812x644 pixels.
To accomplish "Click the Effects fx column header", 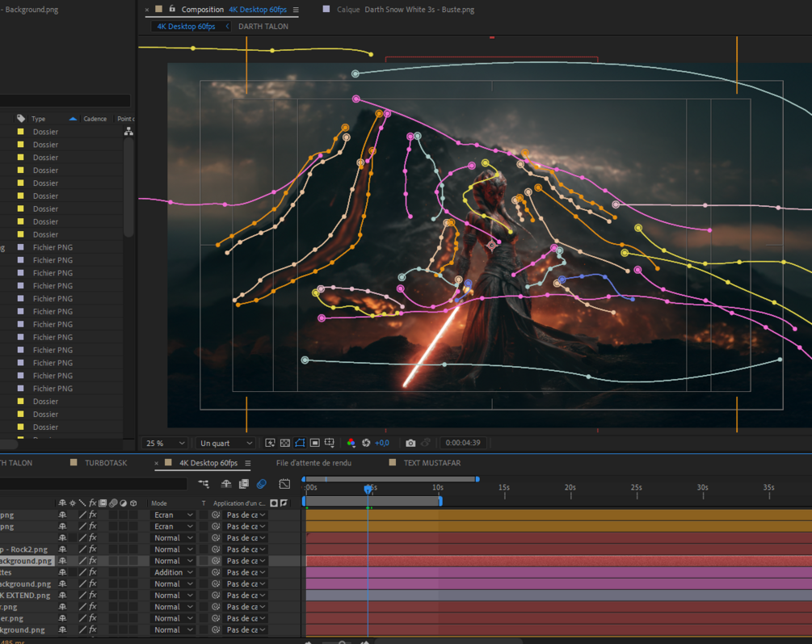I will 93,503.
